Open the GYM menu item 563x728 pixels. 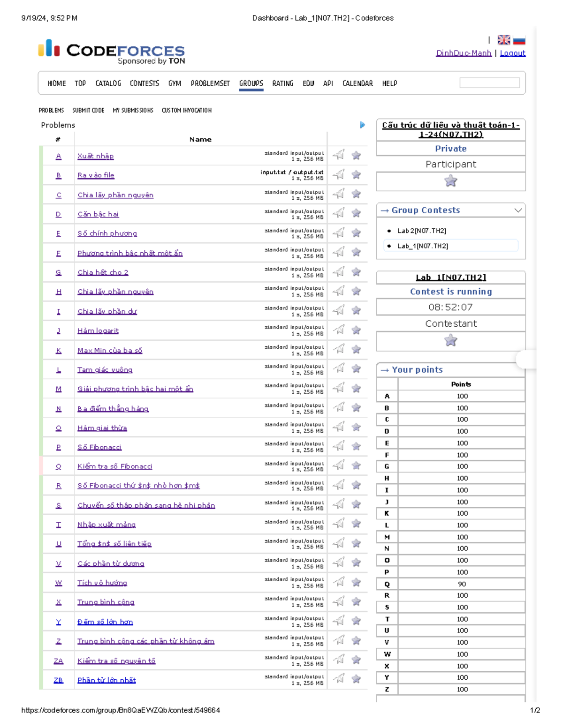pos(175,83)
